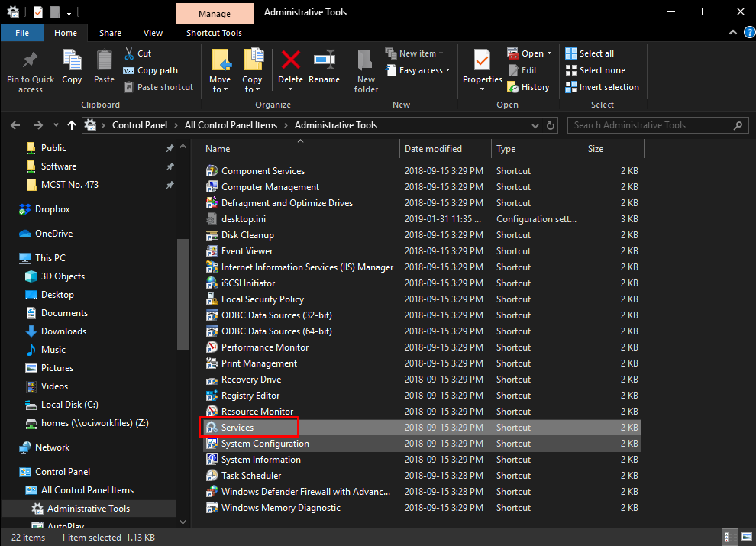Click Cut in the Clipboard group
Screen dimensions: 756x546
click(x=138, y=53)
